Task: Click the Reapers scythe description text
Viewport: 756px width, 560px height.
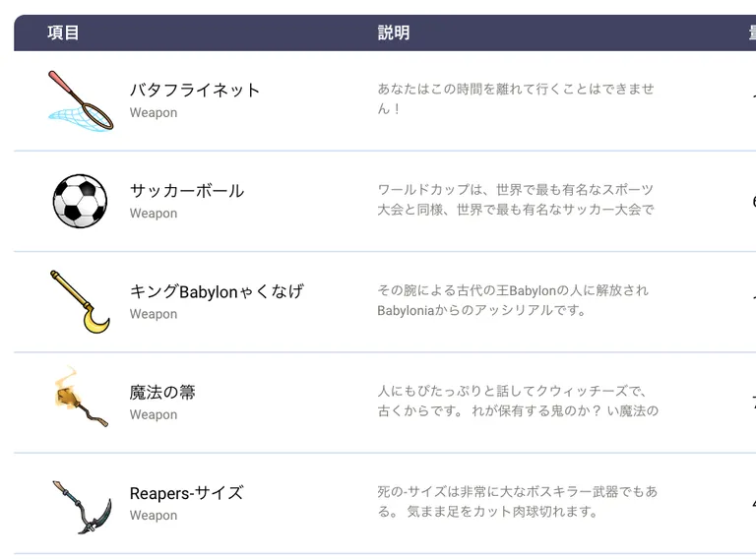Action: coord(518,502)
